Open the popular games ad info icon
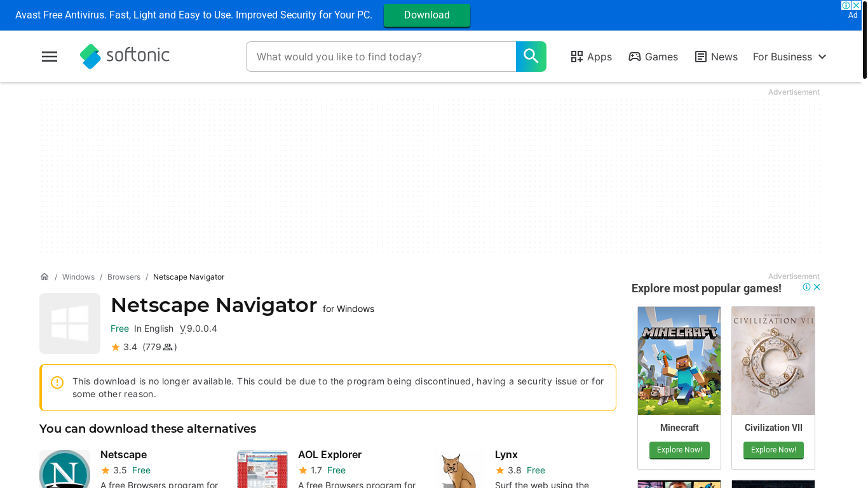 806,287
